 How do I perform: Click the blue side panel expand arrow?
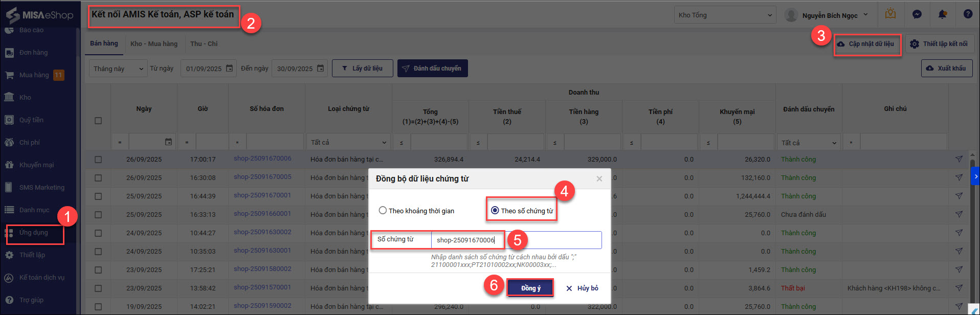[x=975, y=176]
